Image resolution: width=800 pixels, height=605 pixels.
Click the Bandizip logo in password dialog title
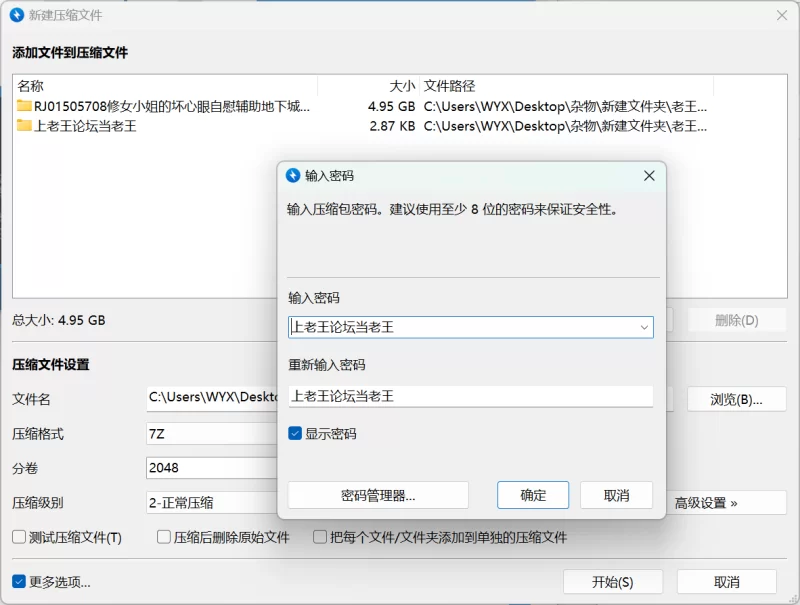click(293, 175)
